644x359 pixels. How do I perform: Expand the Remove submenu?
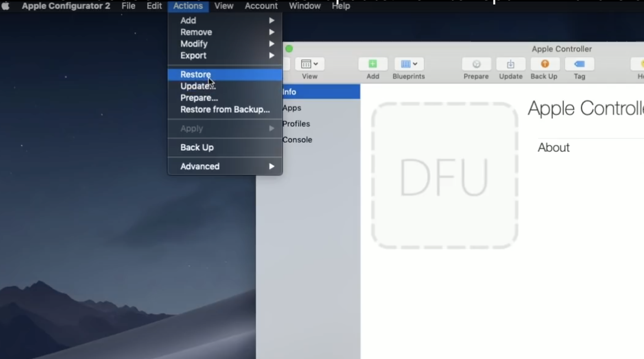225,32
